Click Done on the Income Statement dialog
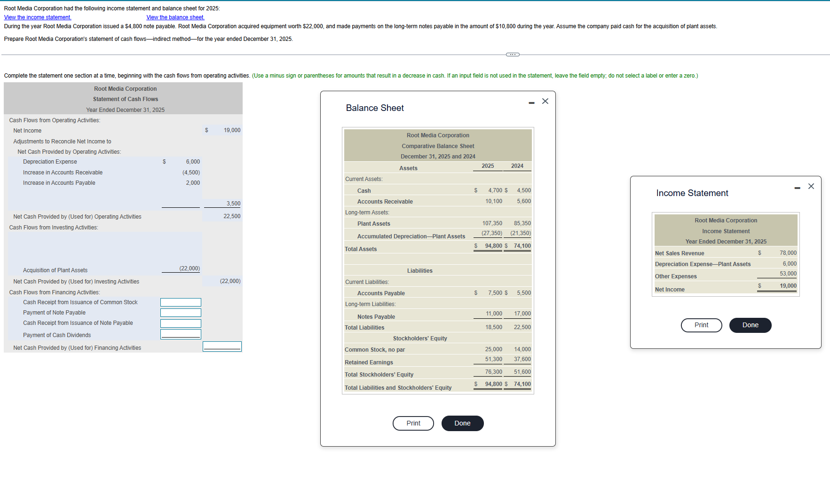Screen dimensions: 830x504 750,325
